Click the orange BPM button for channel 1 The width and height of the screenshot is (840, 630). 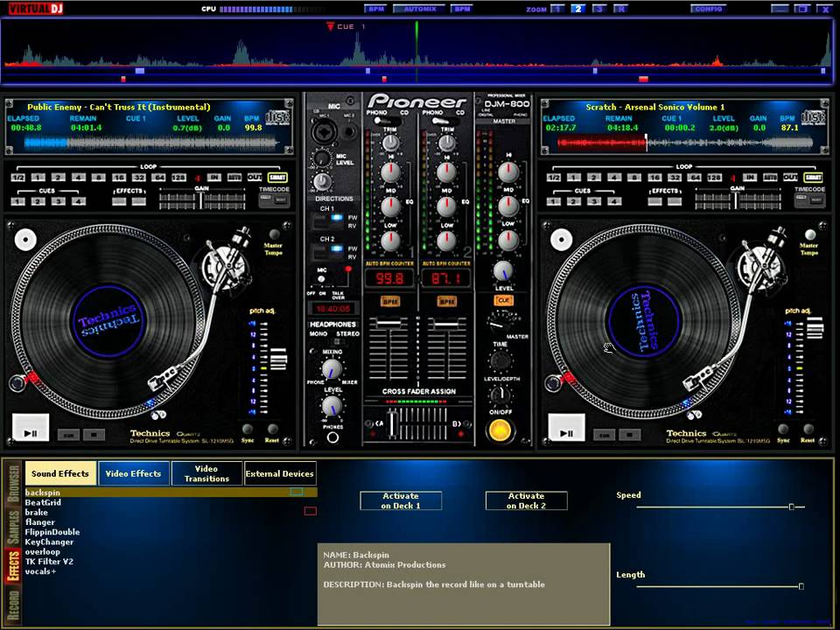pyautogui.click(x=390, y=302)
